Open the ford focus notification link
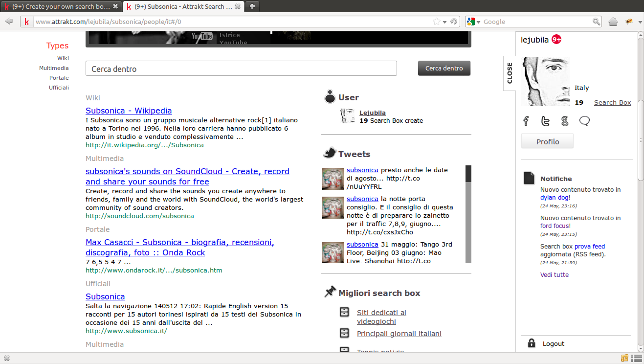 (554, 226)
